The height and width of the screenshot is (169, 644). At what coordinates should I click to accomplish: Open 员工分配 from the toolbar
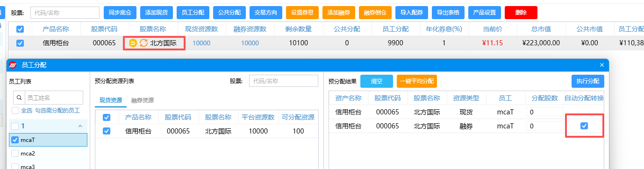tap(193, 13)
